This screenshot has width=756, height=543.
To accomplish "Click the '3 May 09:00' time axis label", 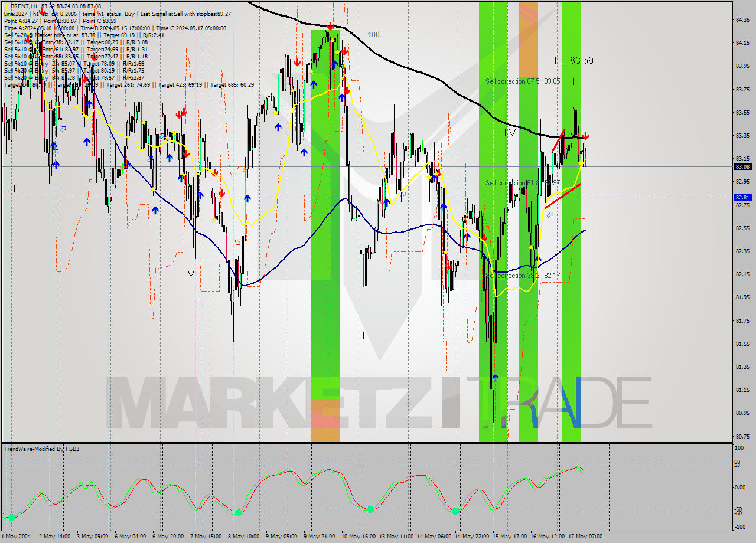I will click(x=92, y=537).
